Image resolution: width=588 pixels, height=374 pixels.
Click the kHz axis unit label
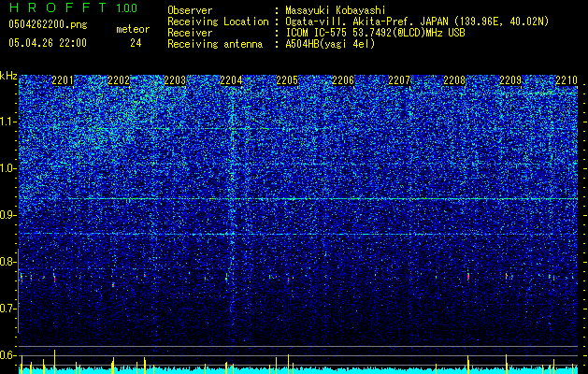(x=8, y=76)
